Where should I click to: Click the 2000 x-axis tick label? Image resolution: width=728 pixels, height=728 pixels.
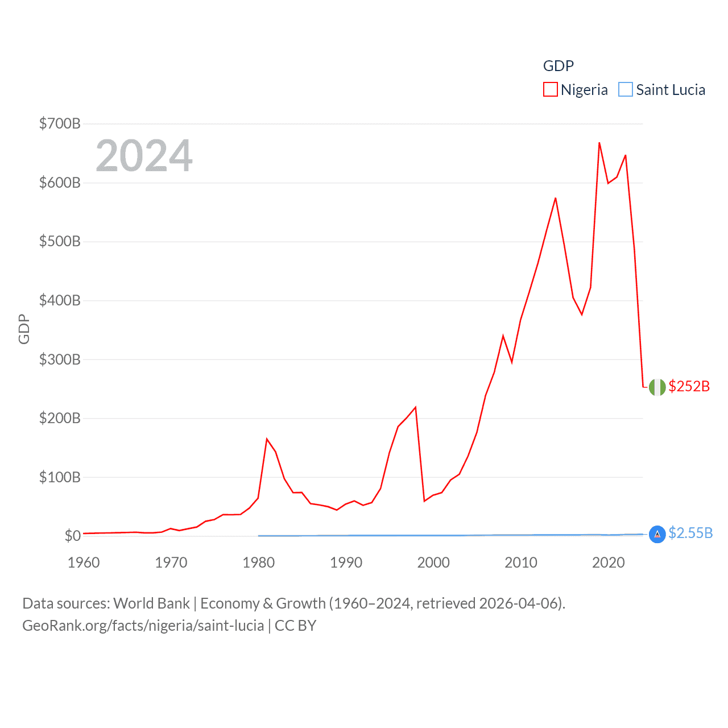tap(433, 562)
